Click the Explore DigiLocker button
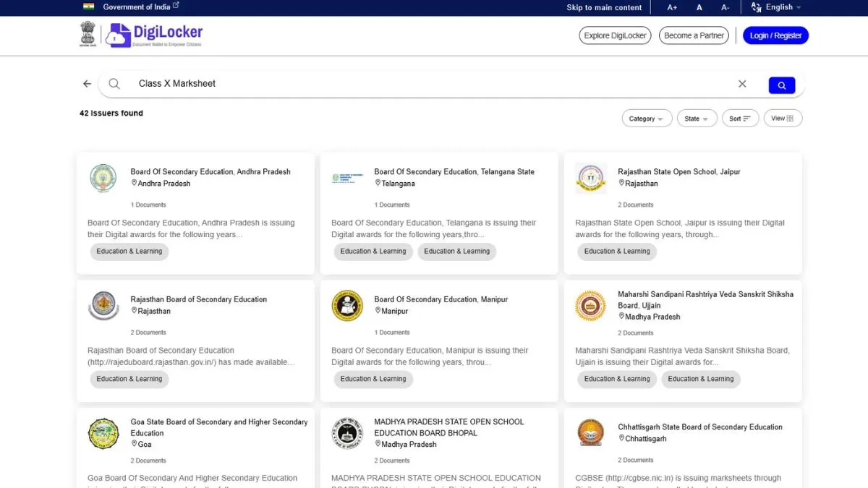The height and width of the screenshot is (488, 868). point(615,35)
